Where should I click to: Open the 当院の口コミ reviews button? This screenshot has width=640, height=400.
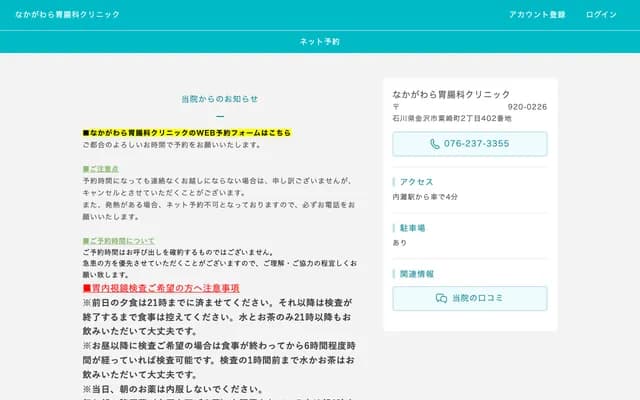[x=470, y=298]
